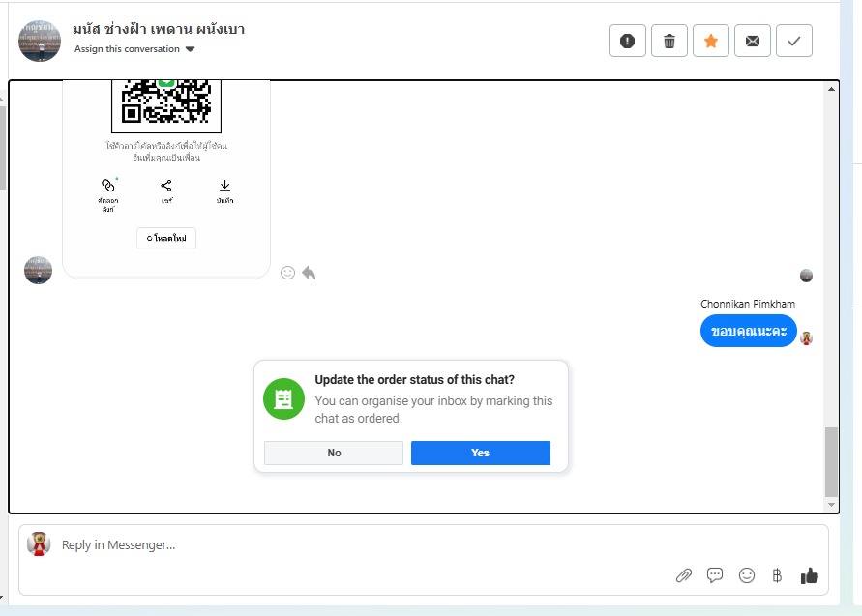
Task: Open customer profile picture in header
Action: 40,42
